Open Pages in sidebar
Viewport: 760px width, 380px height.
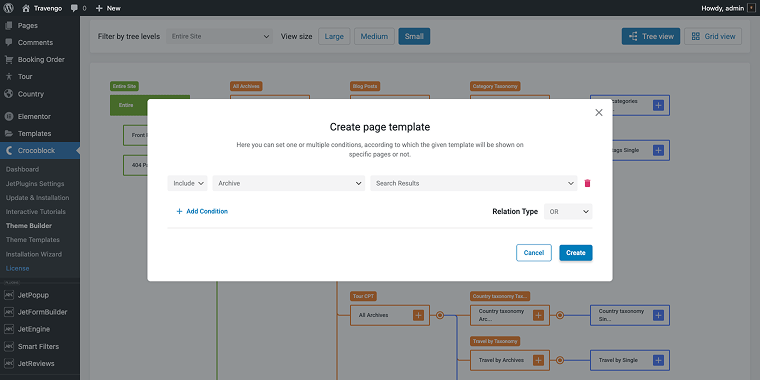(x=28, y=26)
